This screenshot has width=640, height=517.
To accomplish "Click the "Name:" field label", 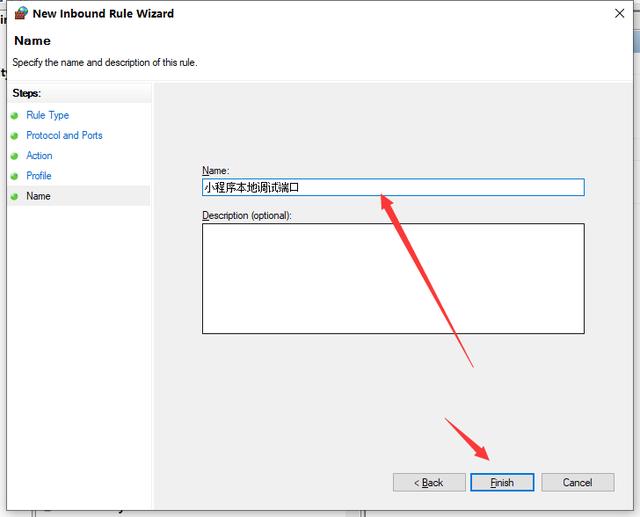I will pyautogui.click(x=215, y=171).
